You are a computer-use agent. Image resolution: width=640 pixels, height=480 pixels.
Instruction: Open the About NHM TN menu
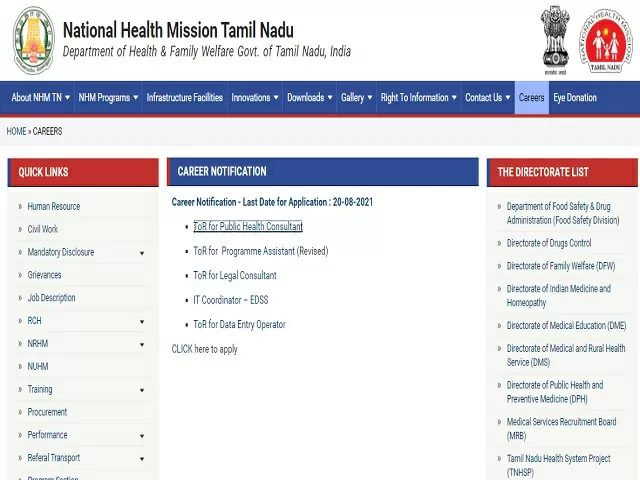pos(41,98)
